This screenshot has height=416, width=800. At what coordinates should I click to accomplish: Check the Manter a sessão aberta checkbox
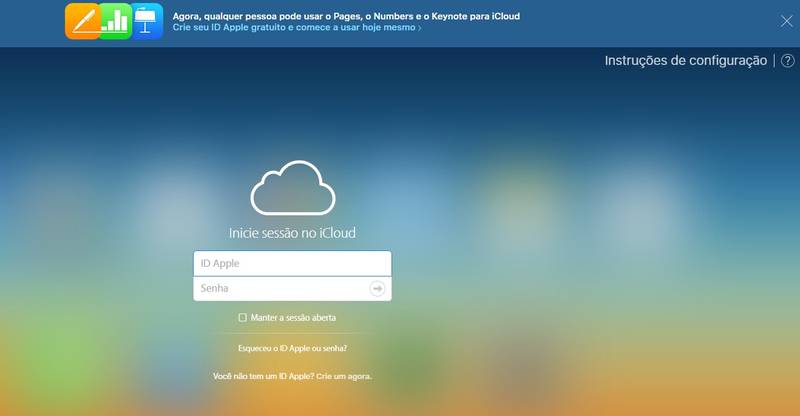click(242, 317)
